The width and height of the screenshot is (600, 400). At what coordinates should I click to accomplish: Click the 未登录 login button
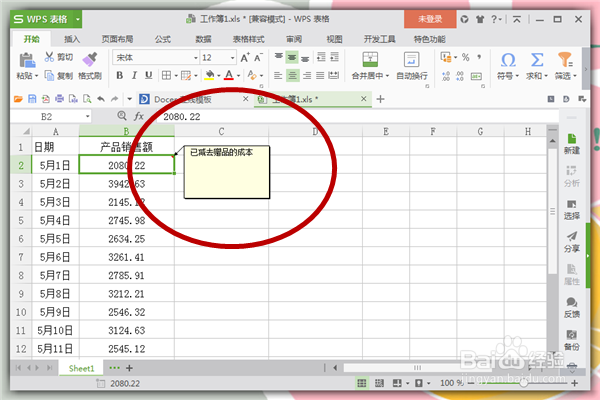coord(430,19)
